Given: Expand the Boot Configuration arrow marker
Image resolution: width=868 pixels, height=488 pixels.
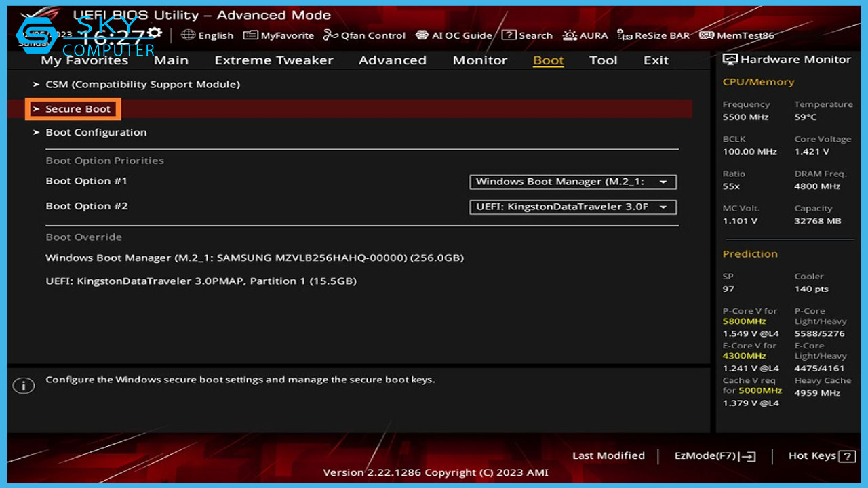Looking at the screenshot, I should (x=36, y=133).
